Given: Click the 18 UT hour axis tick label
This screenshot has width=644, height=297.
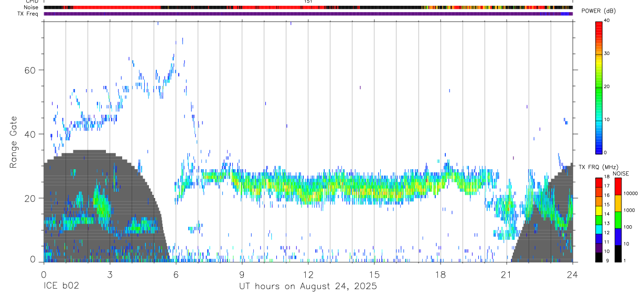Looking at the screenshot, I should (440, 274).
